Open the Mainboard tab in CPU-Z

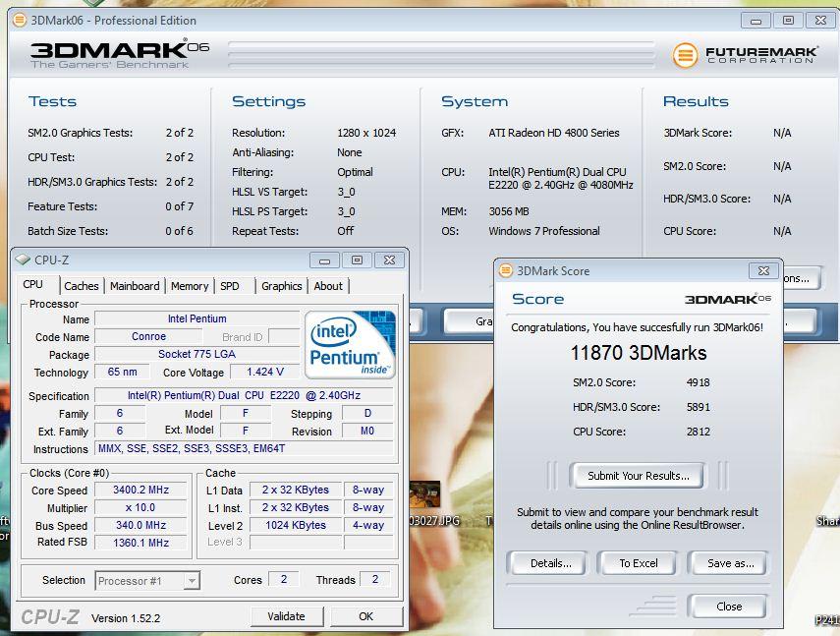(x=135, y=286)
